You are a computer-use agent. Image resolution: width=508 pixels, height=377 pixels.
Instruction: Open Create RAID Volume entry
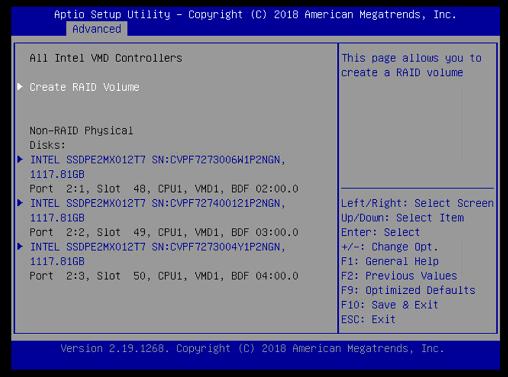pyautogui.click(x=84, y=87)
